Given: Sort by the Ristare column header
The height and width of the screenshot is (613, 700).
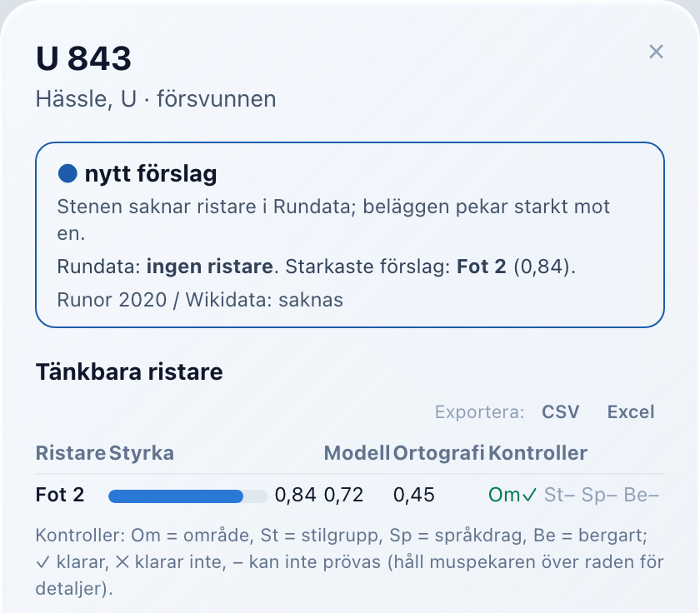Looking at the screenshot, I should (x=71, y=453).
